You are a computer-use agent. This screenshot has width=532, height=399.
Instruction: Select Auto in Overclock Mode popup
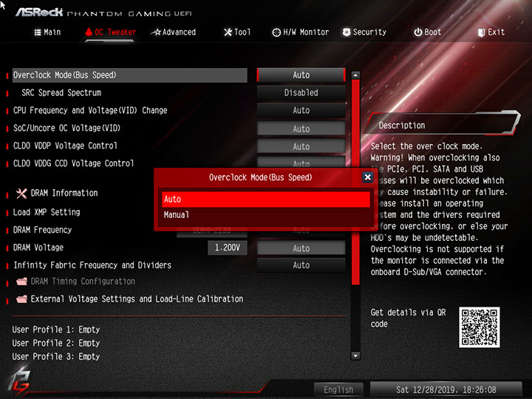(266, 199)
